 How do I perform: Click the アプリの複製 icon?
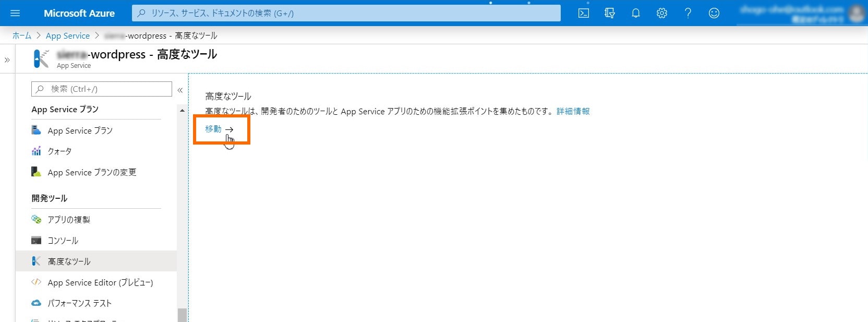coord(36,219)
